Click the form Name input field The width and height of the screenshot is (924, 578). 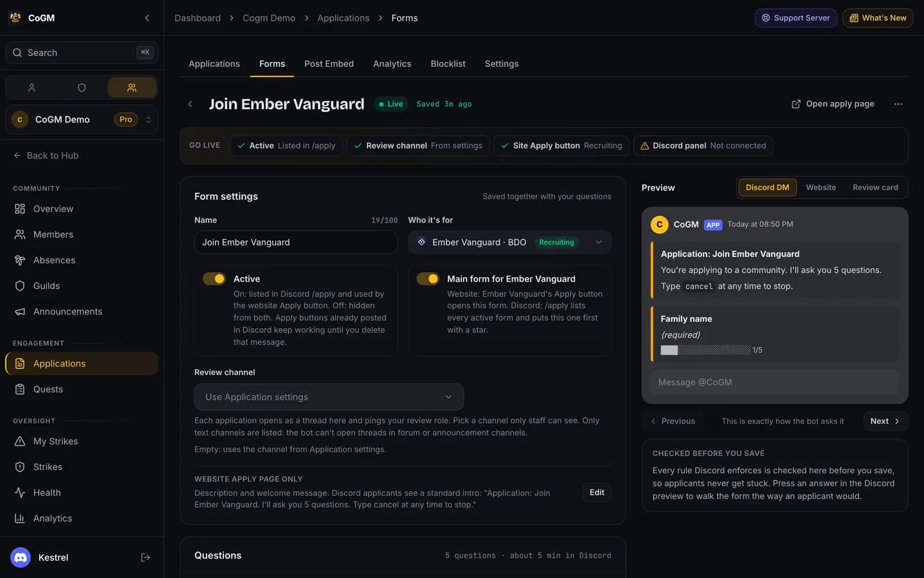(x=296, y=242)
